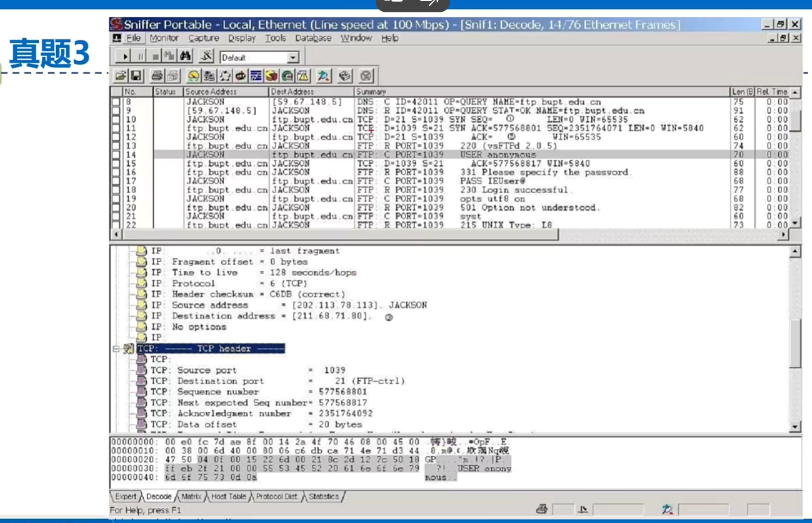The image size is (812, 523).
Task: Open the Protocol Distribution pie icon
Action: [x=271, y=76]
